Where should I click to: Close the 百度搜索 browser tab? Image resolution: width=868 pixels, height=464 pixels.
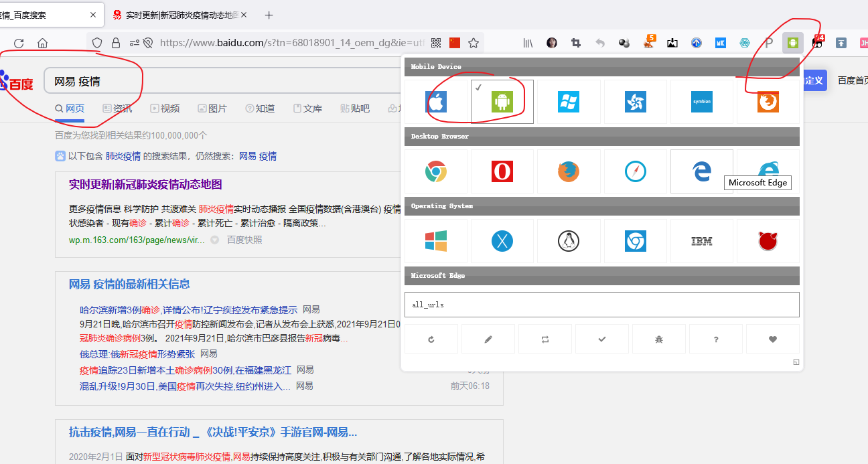coord(93,15)
